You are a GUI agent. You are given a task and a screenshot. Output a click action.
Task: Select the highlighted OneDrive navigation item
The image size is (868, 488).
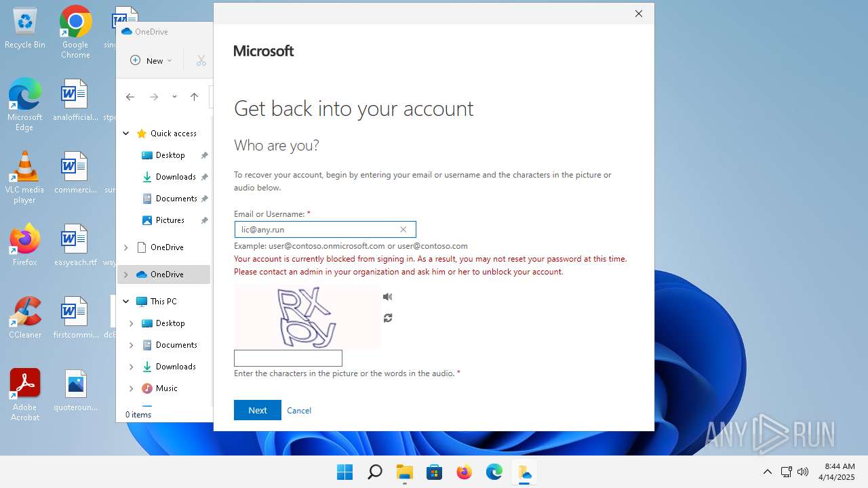pos(163,274)
